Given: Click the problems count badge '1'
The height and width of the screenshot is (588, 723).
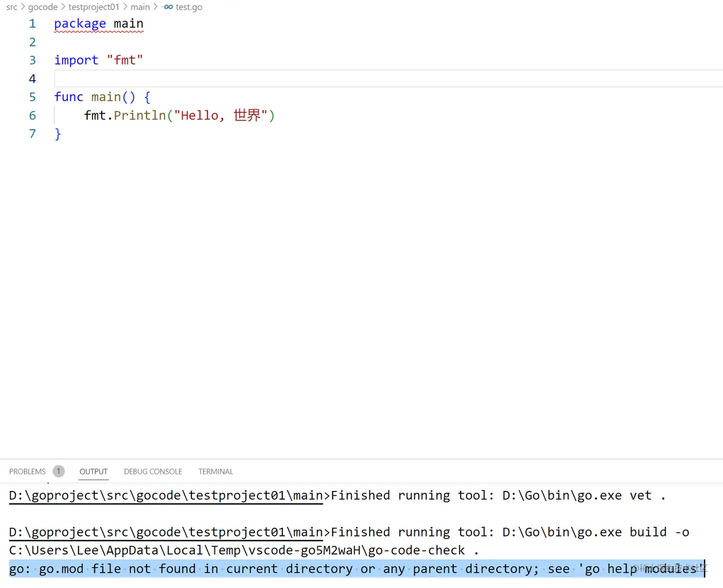Looking at the screenshot, I should 59,471.
